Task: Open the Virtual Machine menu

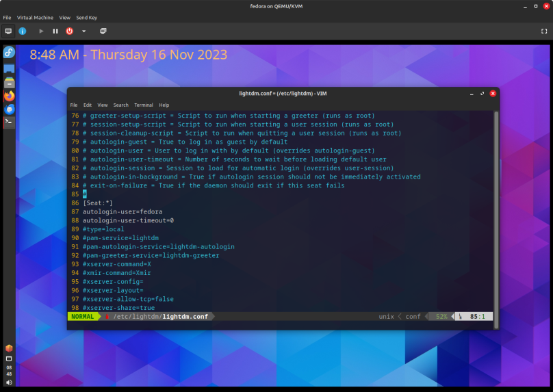Action: click(35, 18)
